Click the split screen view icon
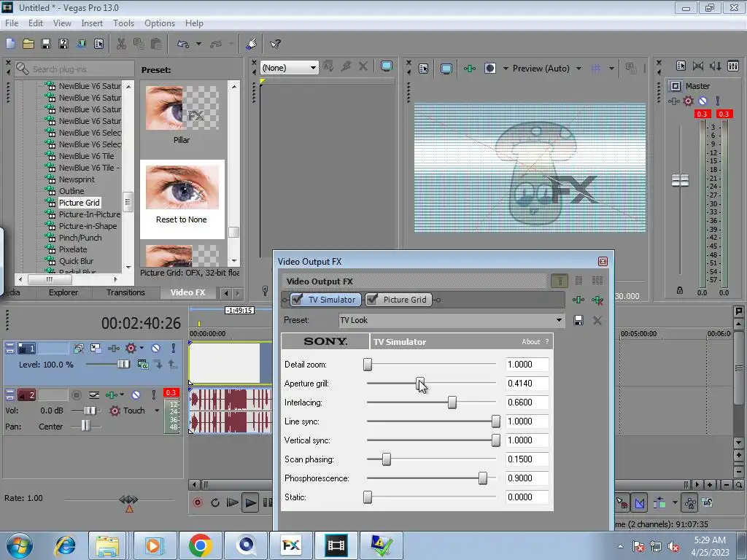Screen dimensions: 747x560 [489, 69]
